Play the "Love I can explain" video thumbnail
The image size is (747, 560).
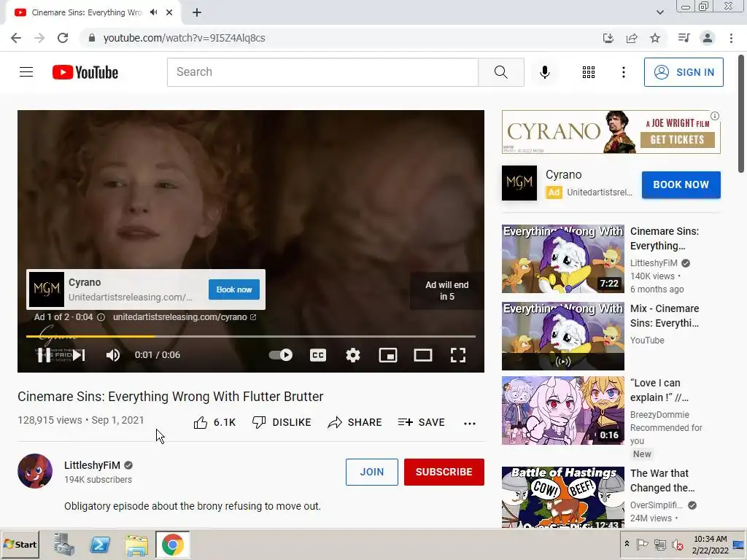[x=562, y=411]
